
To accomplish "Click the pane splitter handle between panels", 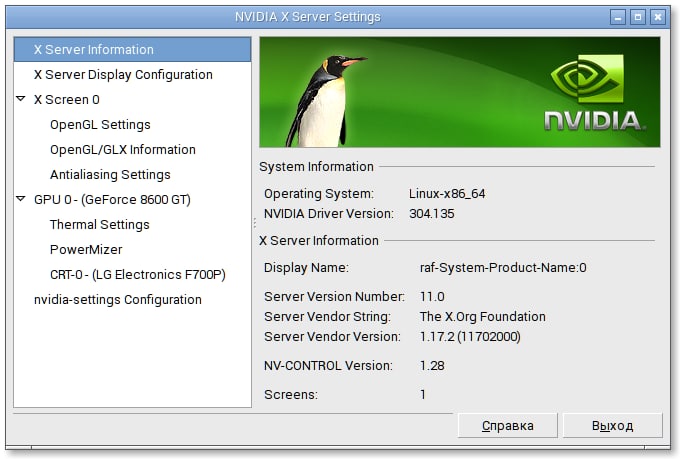I will 255,223.
